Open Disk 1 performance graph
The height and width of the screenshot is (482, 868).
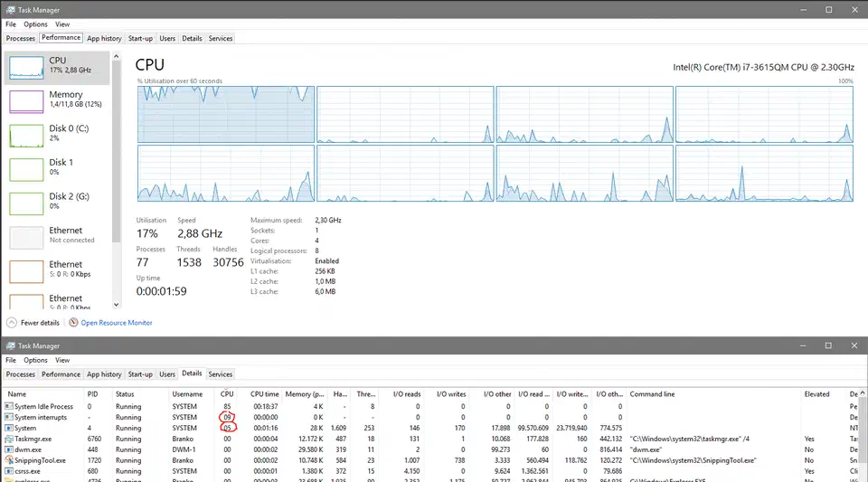point(26,169)
